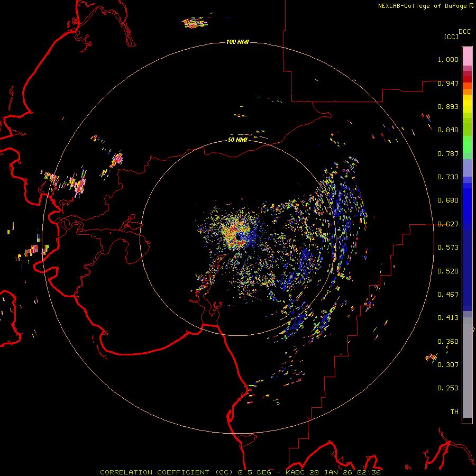This screenshot has height=476, width=476.
Task: Select the 02:36 timestamp in the caption
Action: pos(369,472)
